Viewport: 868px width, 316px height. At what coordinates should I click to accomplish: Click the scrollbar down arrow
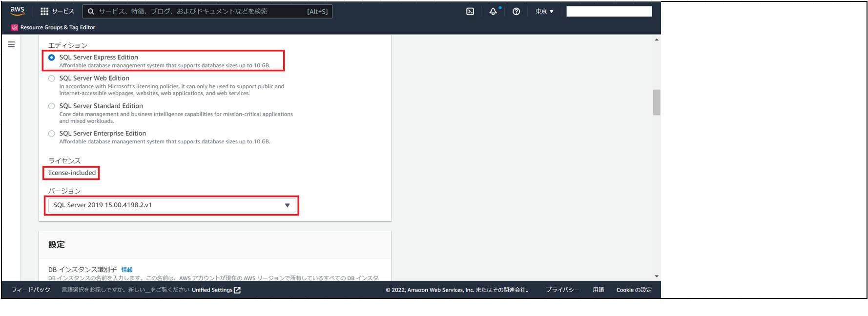[x=657, y=276]
